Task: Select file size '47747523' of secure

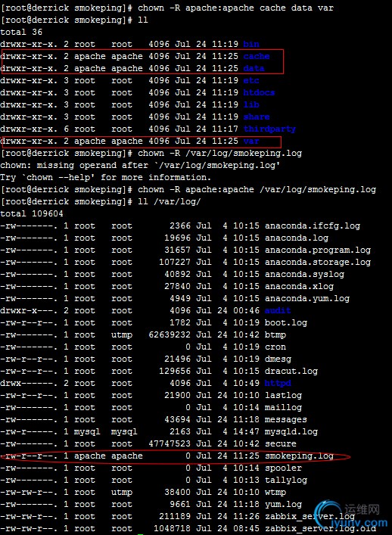Action: point(170,444)
